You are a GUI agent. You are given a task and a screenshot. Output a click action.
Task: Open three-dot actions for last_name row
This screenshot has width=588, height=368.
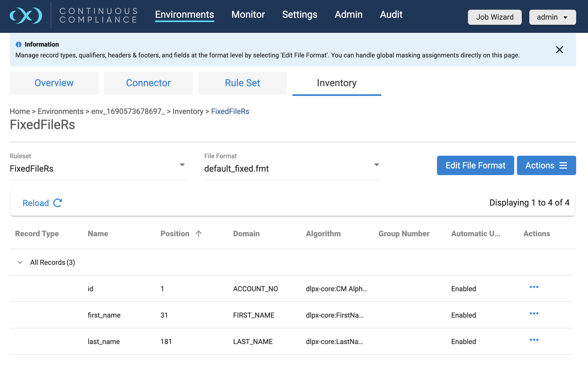coord(534,340)
